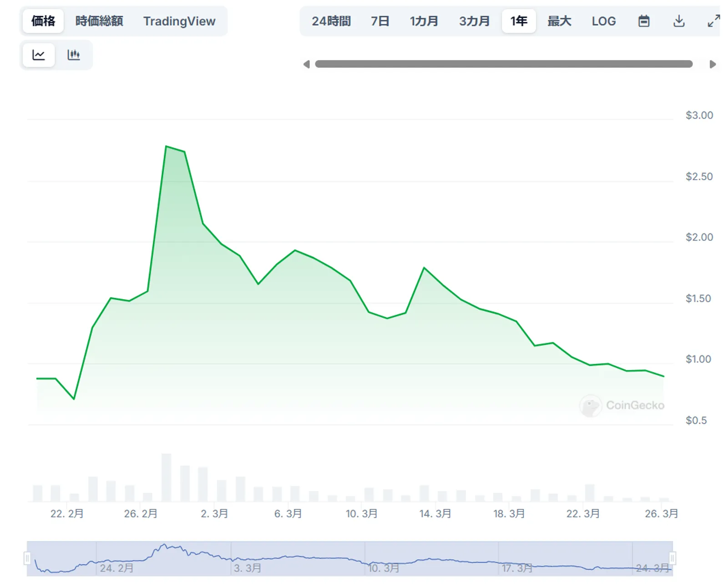This screenshot has width=728, height=587.
Task: Select the 価格 tab
Action: pyautogui.click(x=43, y=21)
